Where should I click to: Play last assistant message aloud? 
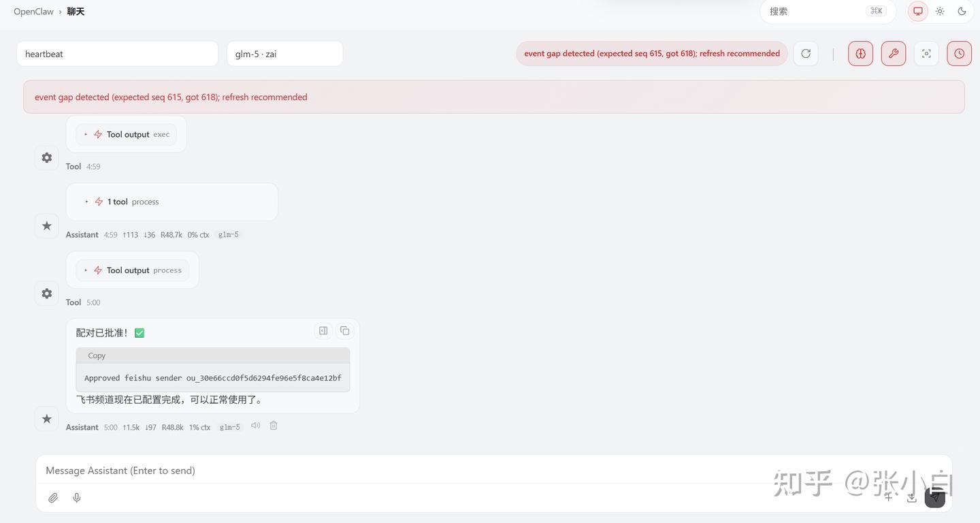click(x=256, y=426)
